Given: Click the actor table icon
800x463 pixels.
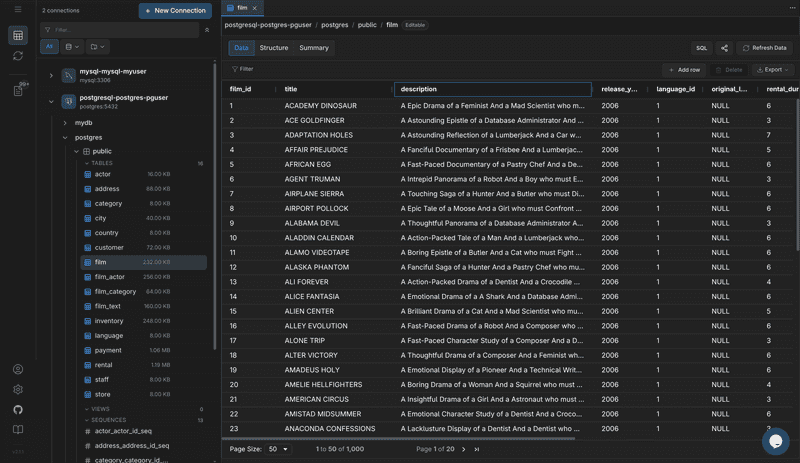Looking at the screenshot, I should (88, 174).
